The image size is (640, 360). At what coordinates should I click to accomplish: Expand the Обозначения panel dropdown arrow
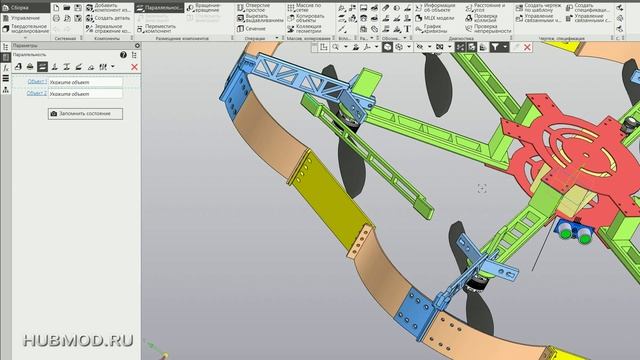[x=404, y=38]
